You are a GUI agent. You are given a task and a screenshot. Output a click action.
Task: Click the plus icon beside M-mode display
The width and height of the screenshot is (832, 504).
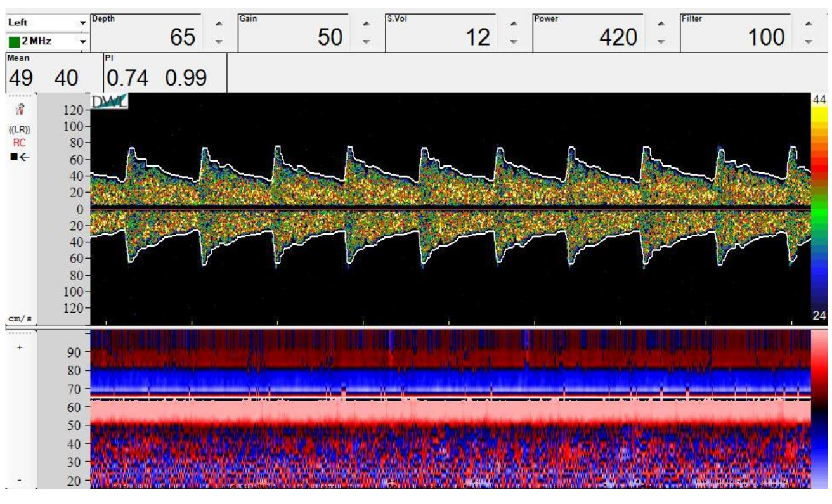[19, 347]
